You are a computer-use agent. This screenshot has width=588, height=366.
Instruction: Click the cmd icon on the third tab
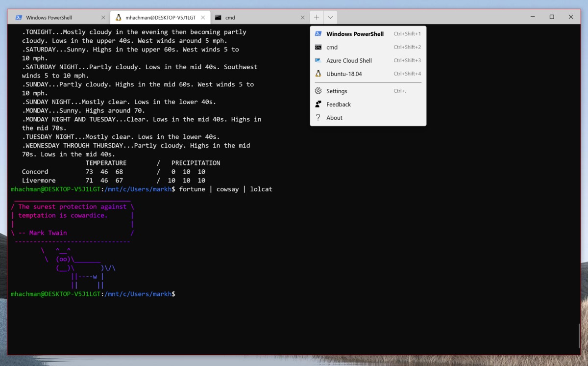[x=218, y=18]
